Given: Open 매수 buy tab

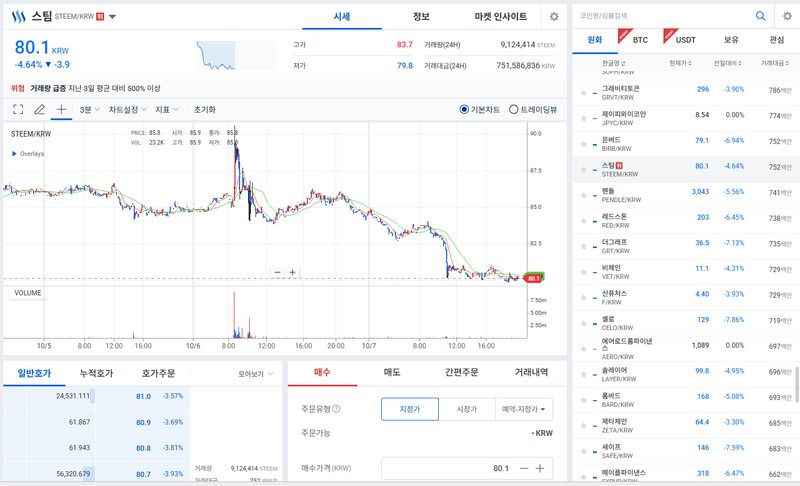Looking at the screenshot, I should (x=322, y=372).
